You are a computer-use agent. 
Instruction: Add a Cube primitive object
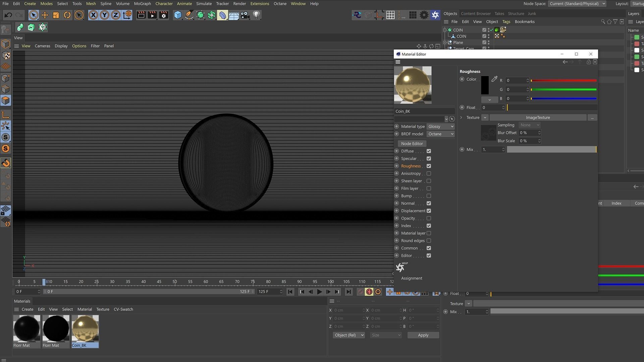pyautogui.click(x=178, y=15)
